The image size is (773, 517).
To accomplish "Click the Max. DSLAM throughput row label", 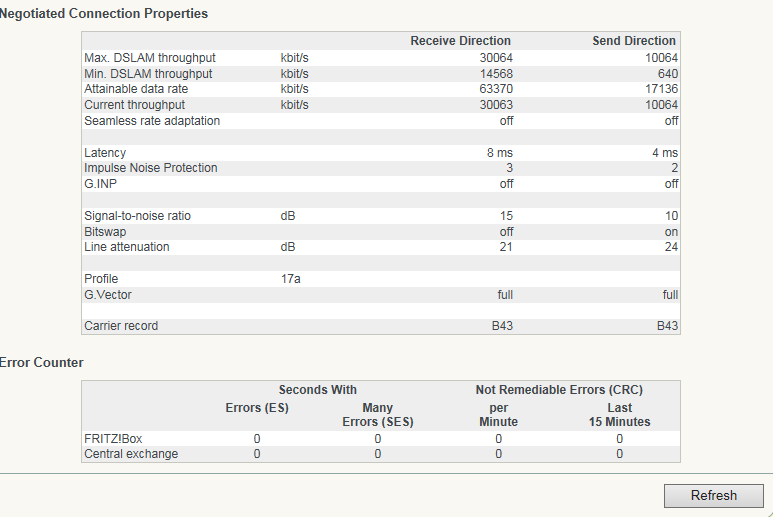I will pyautogui.click(x=149, y=58).
